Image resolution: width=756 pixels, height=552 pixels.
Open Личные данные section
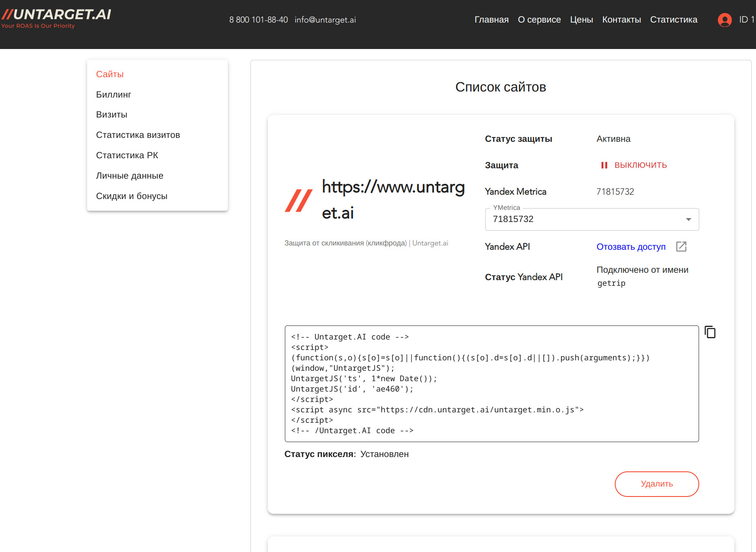pyautogui.click(x=130, y=176)
